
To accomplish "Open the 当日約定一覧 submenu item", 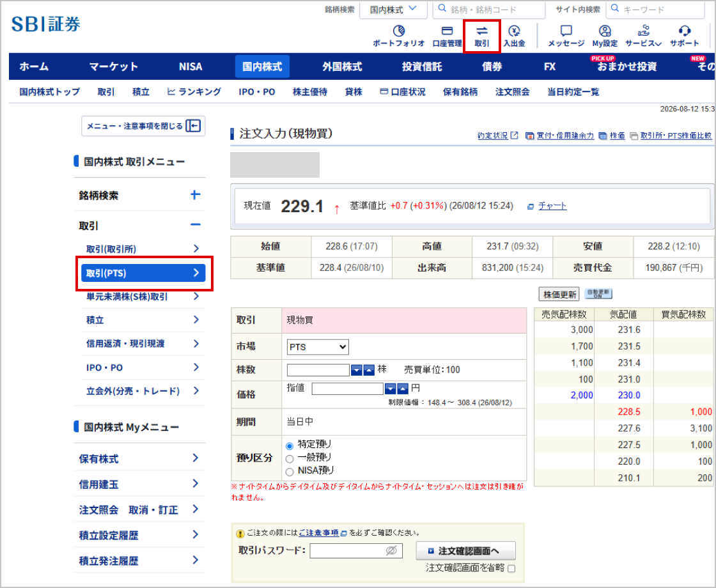I will (573, 92).
